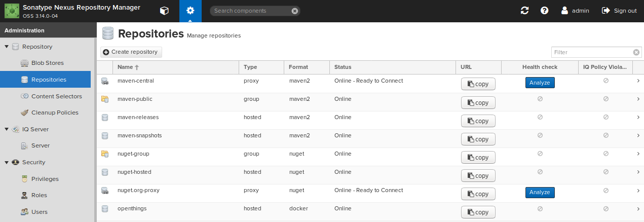Click the Nexus logo icon
The image size is (644, 222).
click(x=12, y=11)
